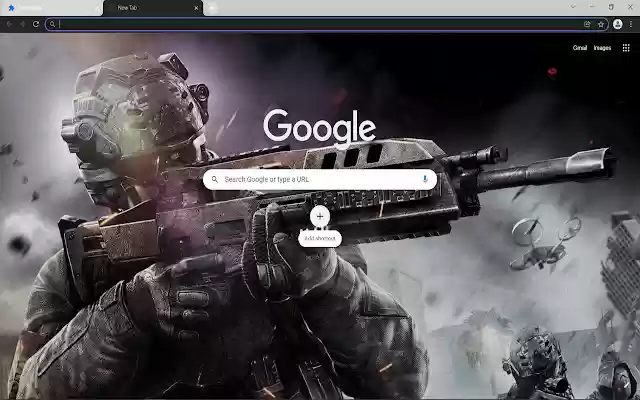Share this page via the share icon
This screenshot has height=400, width=640.
[x=587, y=24]
